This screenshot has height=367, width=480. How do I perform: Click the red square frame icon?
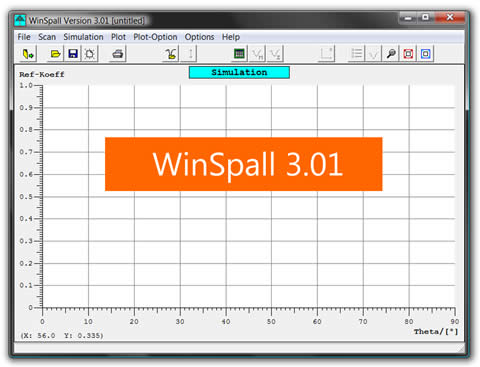coord(408,54)
